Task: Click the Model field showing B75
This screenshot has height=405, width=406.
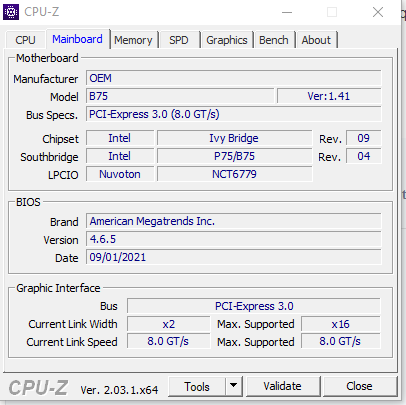Action: coord(180,96)
